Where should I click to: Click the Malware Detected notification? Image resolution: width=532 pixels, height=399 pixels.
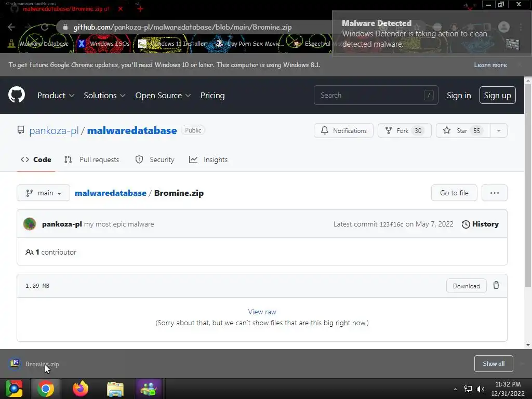431,33
